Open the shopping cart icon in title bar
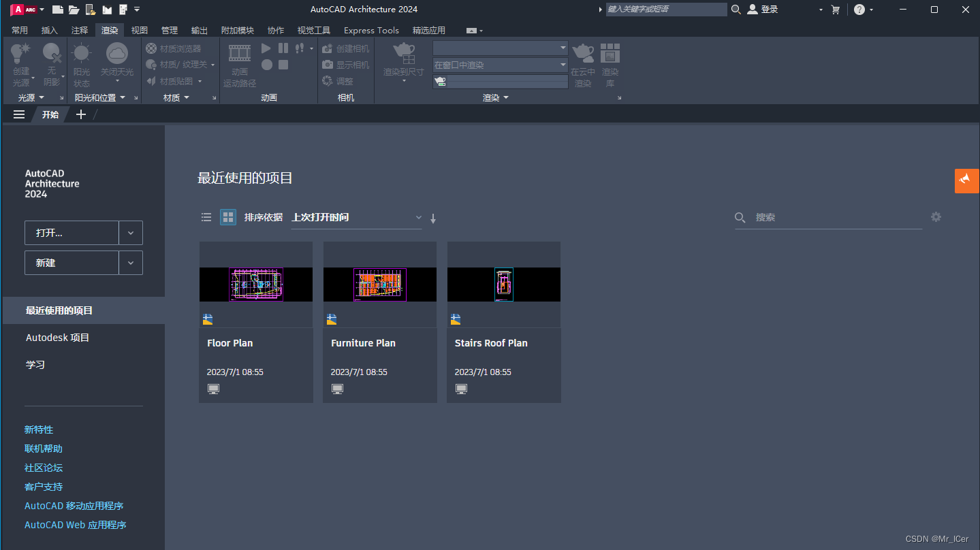Screen dimensions: 980x550 click(836, 10)
